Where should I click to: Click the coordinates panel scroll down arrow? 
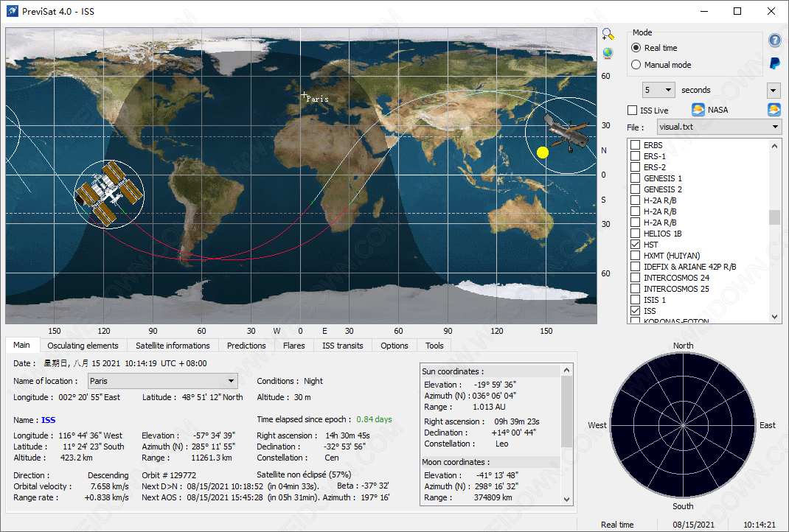tap(566, 500)
